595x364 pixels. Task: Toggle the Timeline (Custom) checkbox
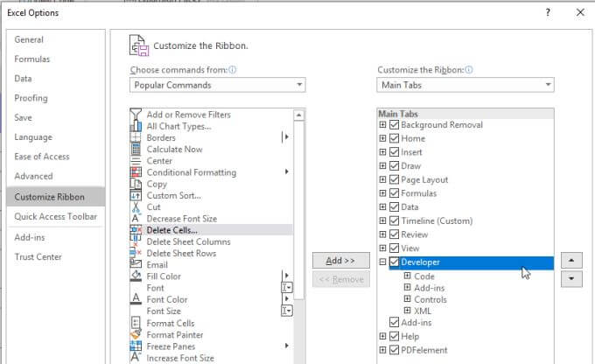click(395, 220)
